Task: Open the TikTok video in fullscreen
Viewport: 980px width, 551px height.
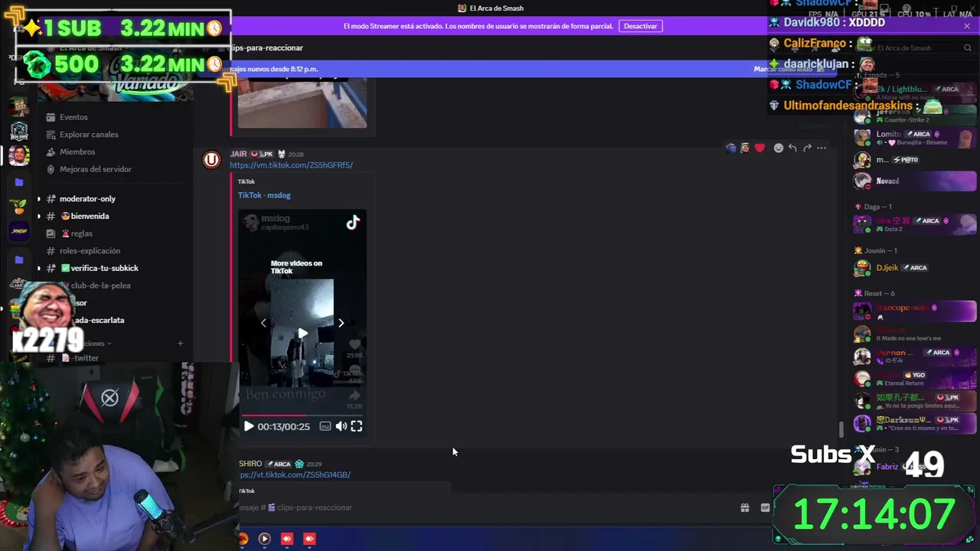Action: point(357,426)
